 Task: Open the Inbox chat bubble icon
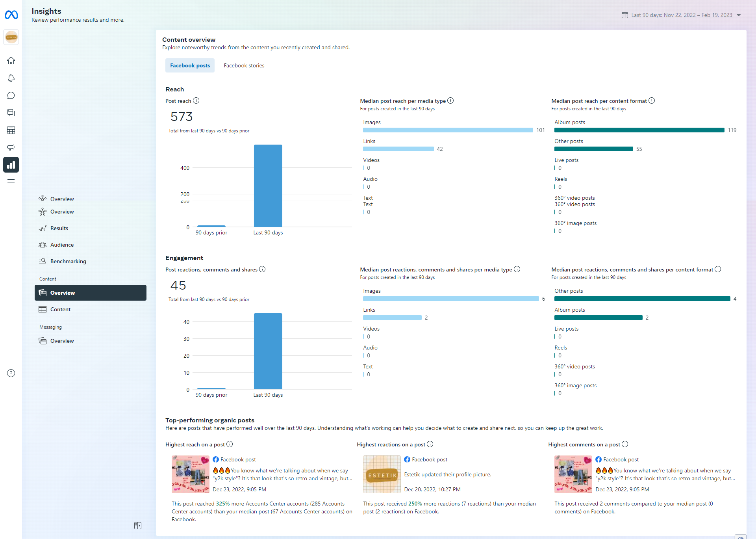coord(11,95)
